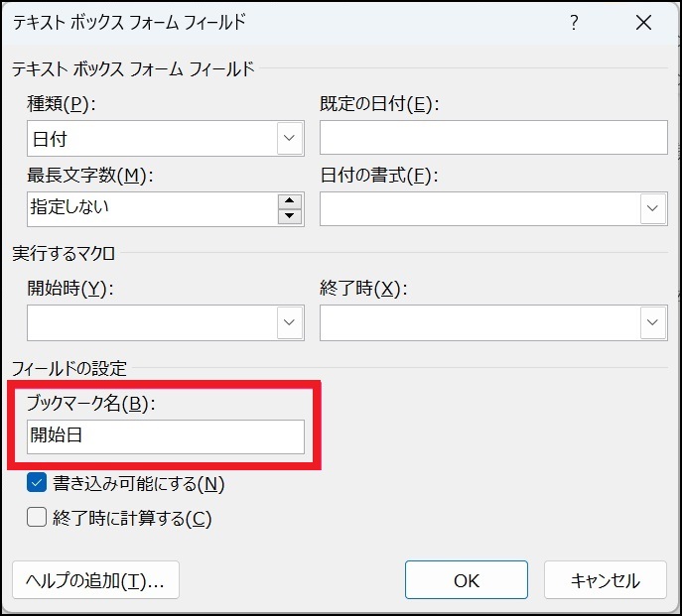
Task: Click the 種類(P) label text
Action: click(62, 104)
